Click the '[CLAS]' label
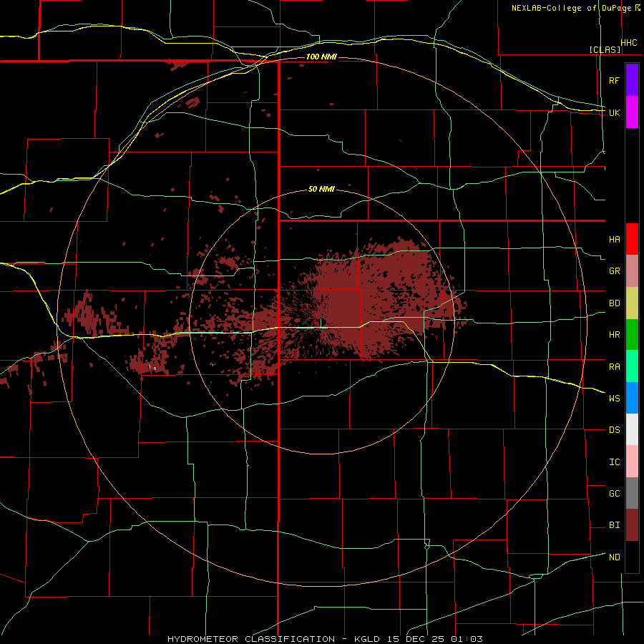This screenshot has height=644, width=644. click(605, 50)
